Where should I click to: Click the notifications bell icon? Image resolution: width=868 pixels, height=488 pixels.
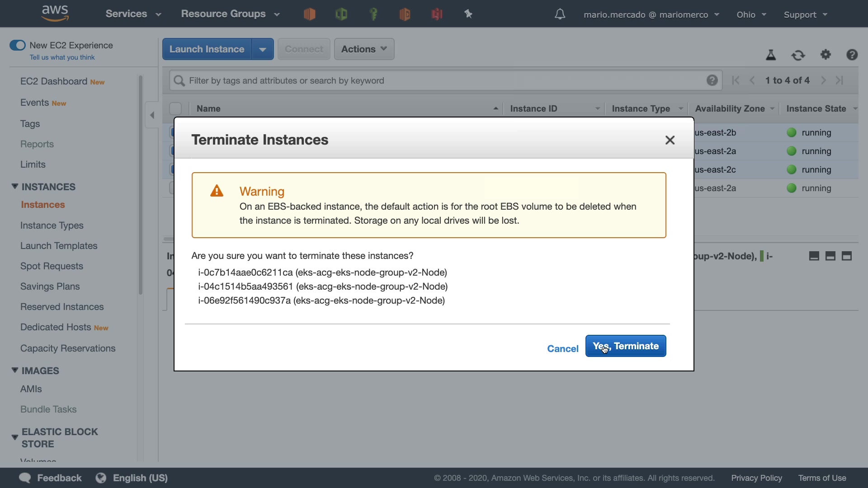coord(560,14)
